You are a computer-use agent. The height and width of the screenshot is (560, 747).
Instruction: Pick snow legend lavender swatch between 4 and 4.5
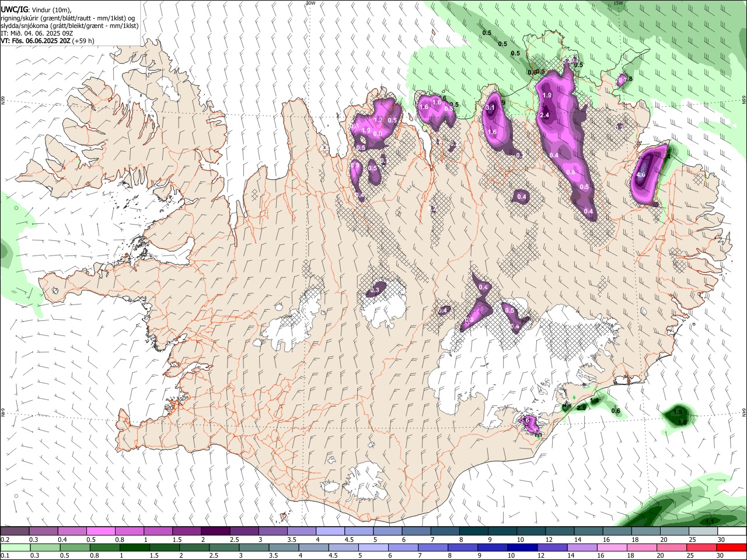click(x=330, y=531)
